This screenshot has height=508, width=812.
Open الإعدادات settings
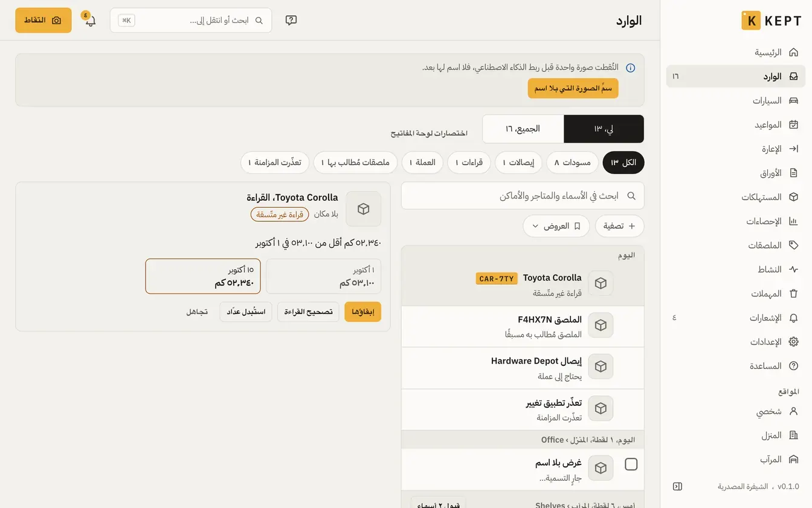[x=735, y=342]
